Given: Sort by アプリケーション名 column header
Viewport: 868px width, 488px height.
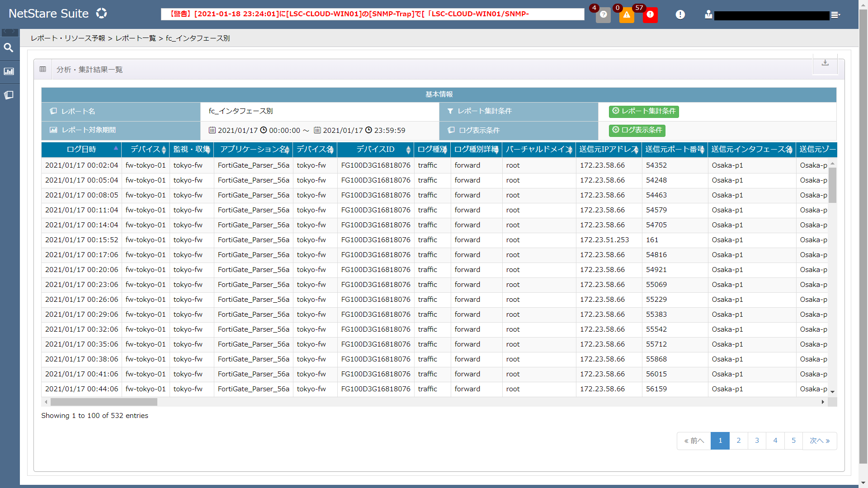Looking at the screenshot, I should coord(254,150).
